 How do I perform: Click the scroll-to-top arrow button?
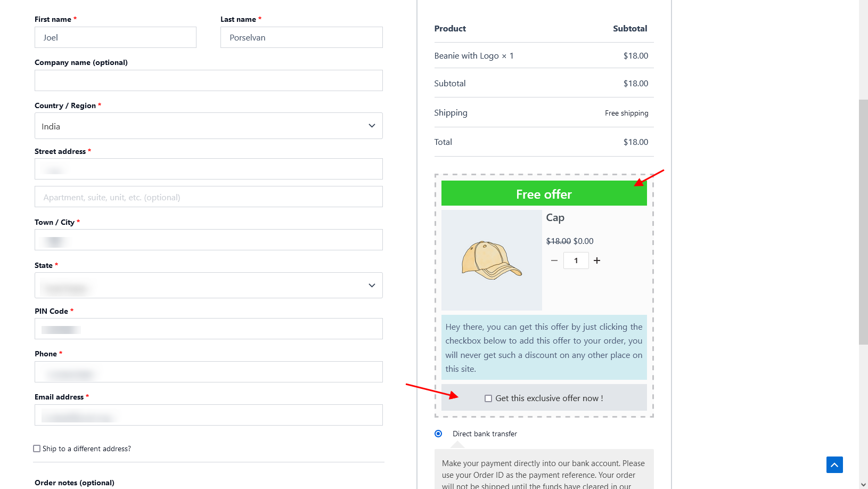click(834, 464)
